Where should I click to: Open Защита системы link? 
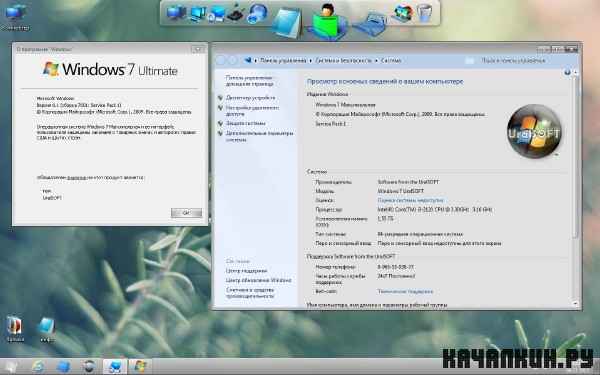click(x=245, y=123)
